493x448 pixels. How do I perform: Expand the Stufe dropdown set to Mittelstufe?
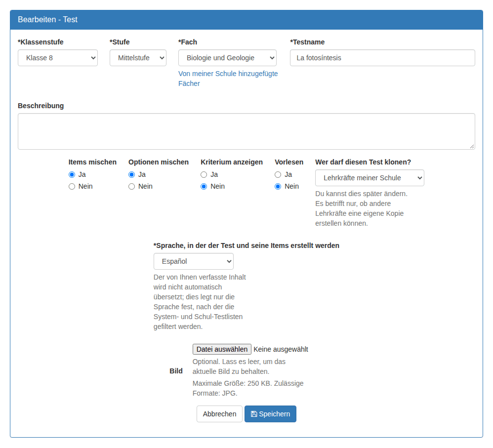tap(138, 58)
